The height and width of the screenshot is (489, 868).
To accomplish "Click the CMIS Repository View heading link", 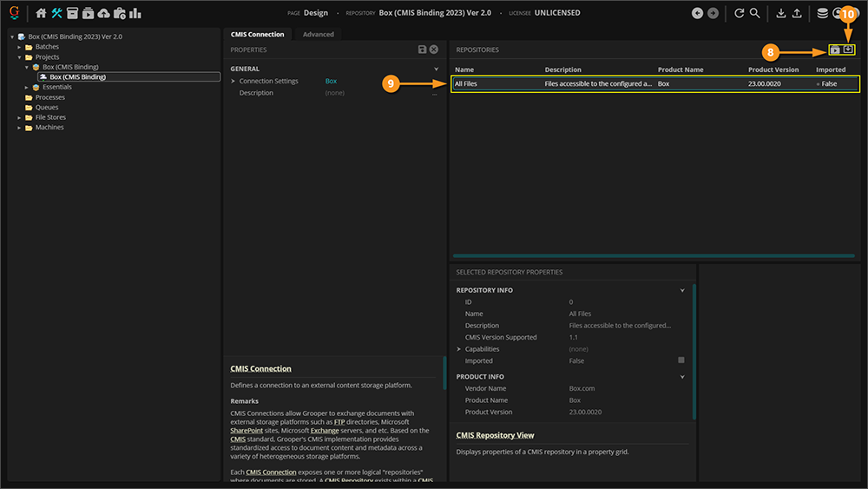I will coord(495,435).
